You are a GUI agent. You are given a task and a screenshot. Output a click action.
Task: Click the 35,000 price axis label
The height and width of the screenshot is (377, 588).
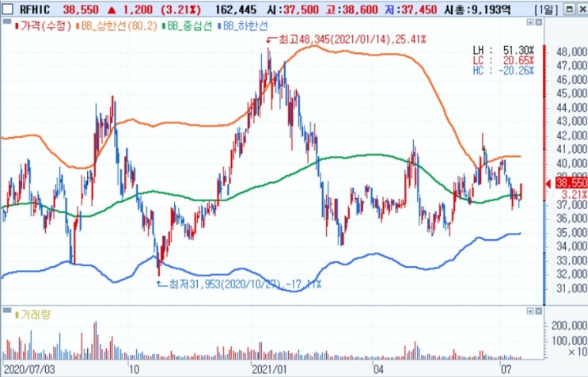pyautogui.click(x=571, y=232)
